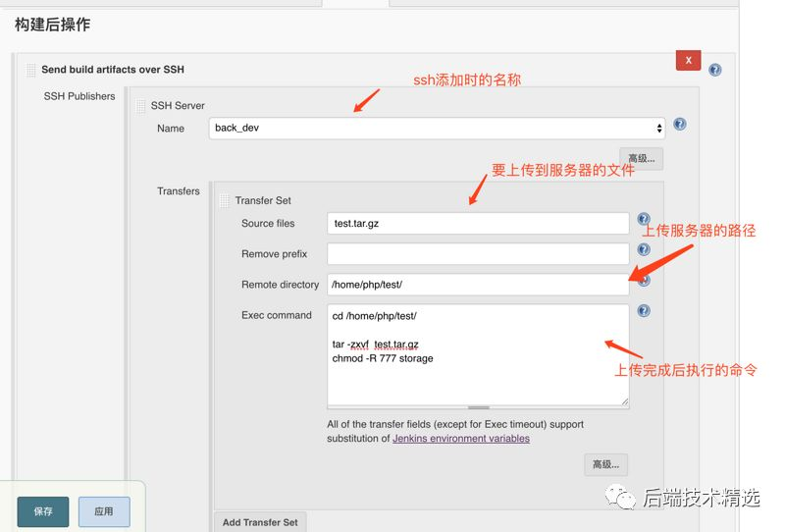
Task: Click the Remote directory label
Action: coord(280,285)
